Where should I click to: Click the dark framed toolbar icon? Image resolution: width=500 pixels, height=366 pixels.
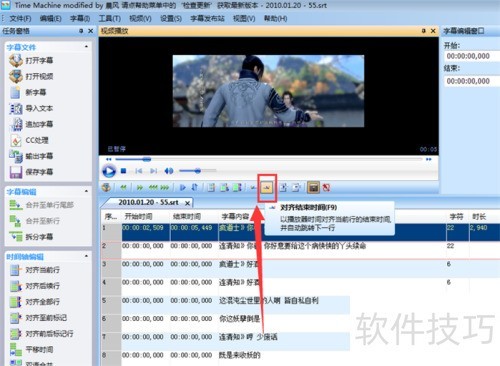click(313, 188)
